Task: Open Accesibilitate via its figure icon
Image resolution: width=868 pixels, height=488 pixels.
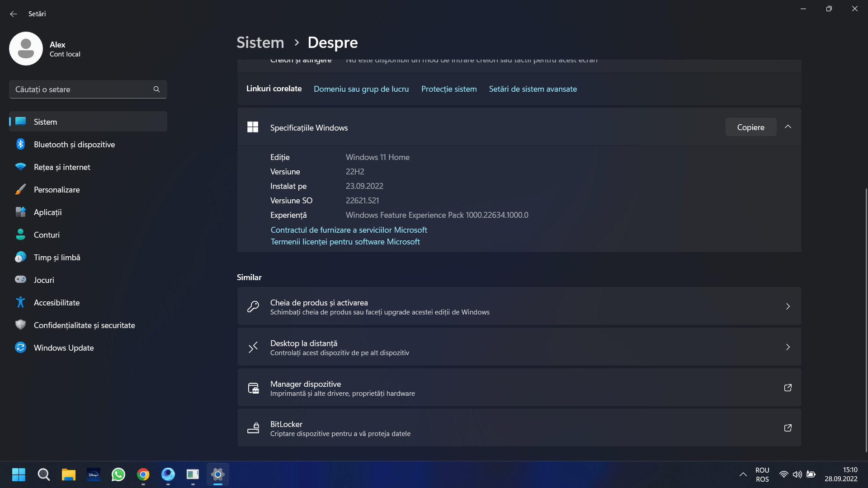Action: pyautogui.click(x=20, y=302)
